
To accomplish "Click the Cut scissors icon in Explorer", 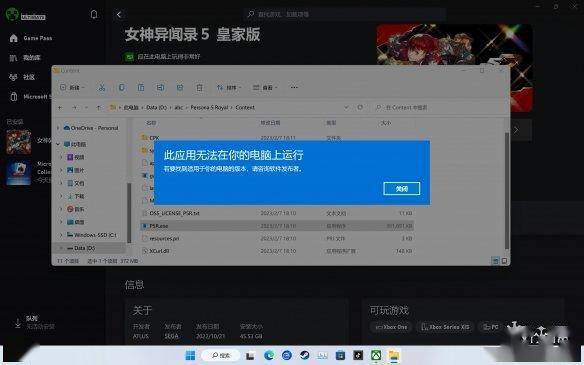I will [102, 88].
